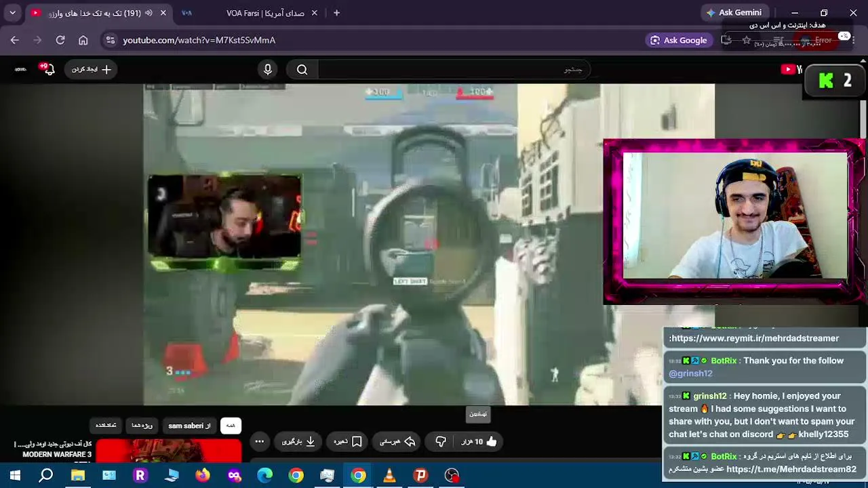Type in the YouTube search box

point(453,69)
